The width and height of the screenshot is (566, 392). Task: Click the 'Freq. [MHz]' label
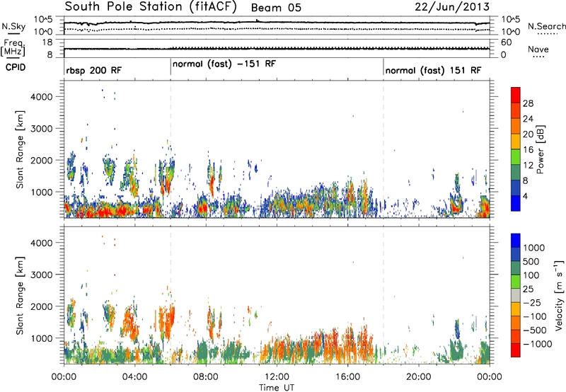pos(13,47)
